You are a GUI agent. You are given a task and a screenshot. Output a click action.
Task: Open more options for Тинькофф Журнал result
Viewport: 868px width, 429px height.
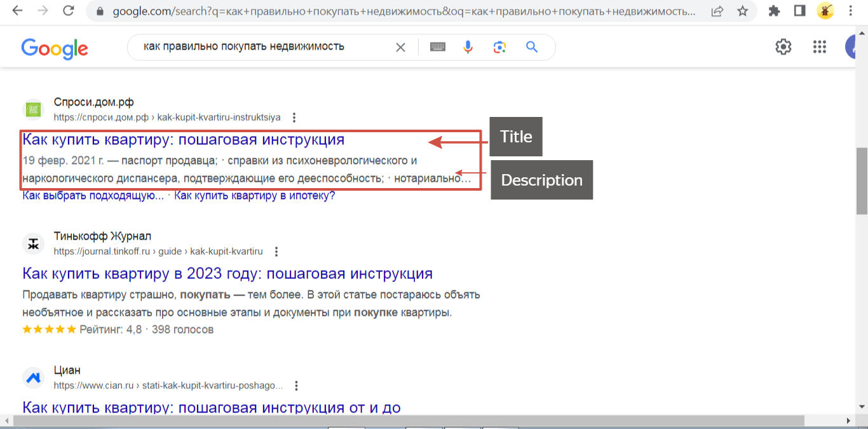pyautogui.click(x=276, y=252)
